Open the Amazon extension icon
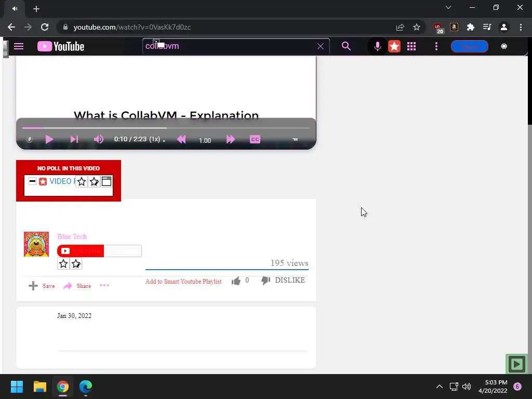Image resolution: width=532 pixels, height=399 pixels. point(454,27)
